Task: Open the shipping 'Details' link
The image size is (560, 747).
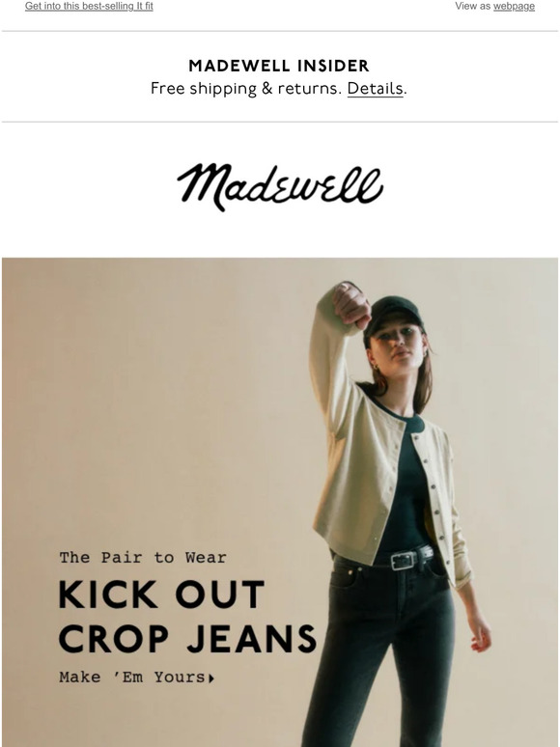Action: 375,89
